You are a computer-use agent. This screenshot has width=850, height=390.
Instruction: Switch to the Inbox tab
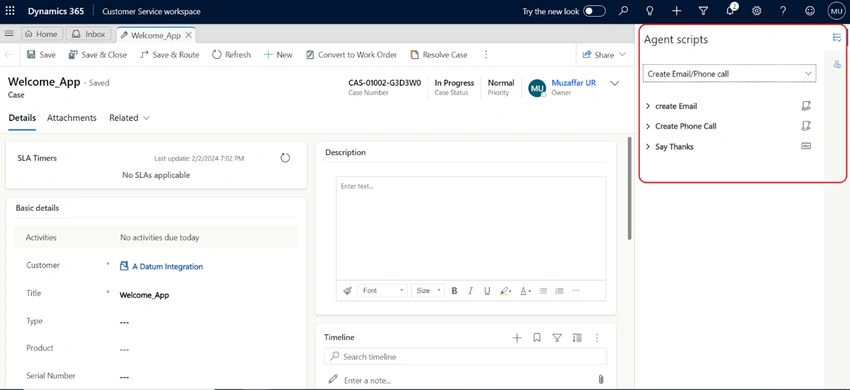click(x=88, y=34)
